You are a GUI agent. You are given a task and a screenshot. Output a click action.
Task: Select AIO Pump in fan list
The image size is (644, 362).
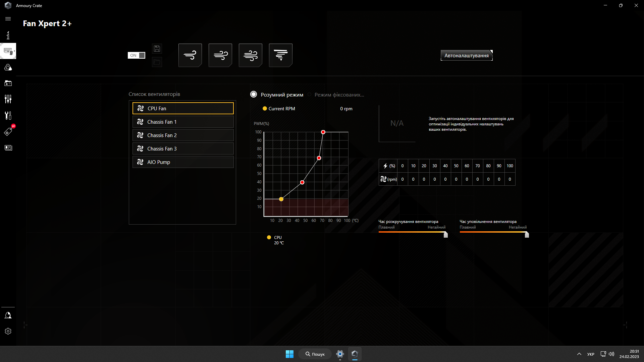pyautogui.click(x=183, y=162)
